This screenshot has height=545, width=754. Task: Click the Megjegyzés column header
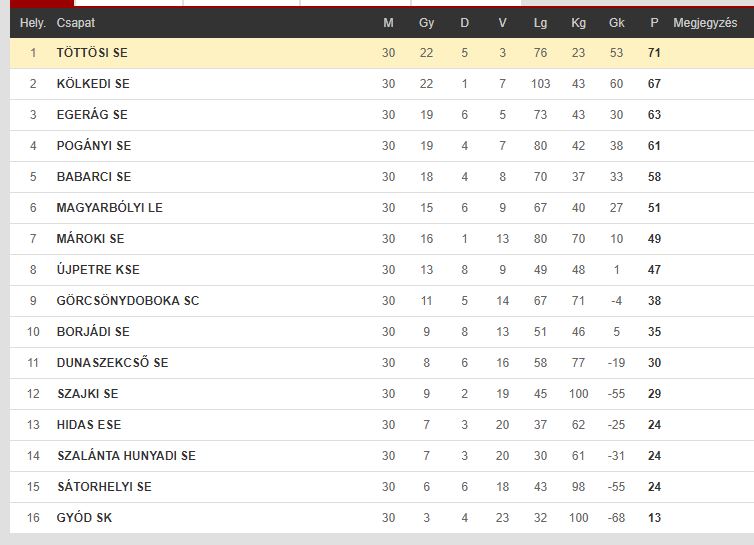[x=705, y=23]
